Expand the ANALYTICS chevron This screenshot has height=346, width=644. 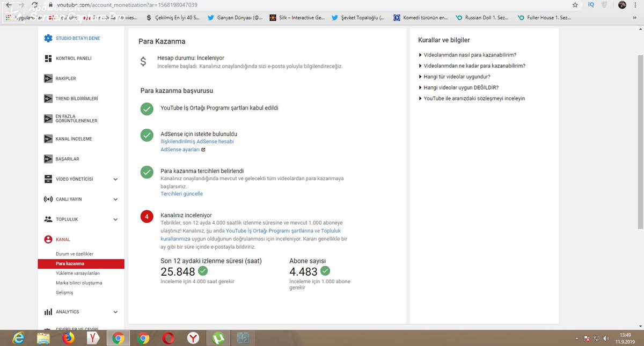tap(115, 312)
